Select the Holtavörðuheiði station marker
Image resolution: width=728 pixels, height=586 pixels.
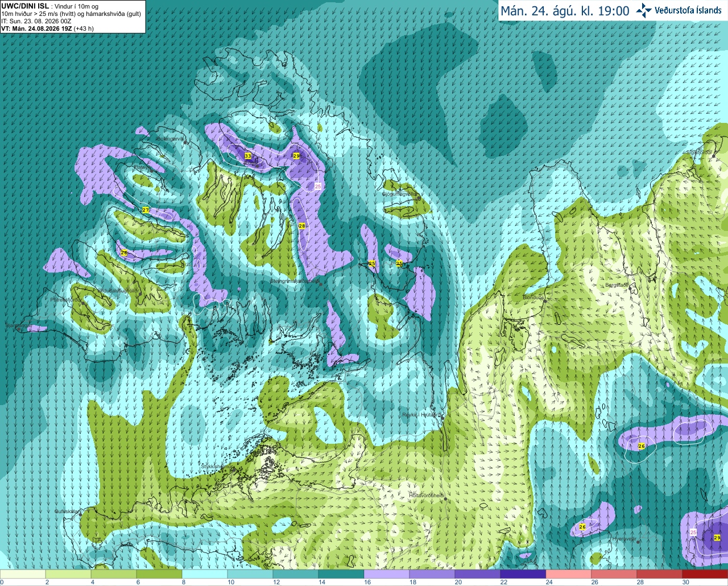tap(446, 500)
